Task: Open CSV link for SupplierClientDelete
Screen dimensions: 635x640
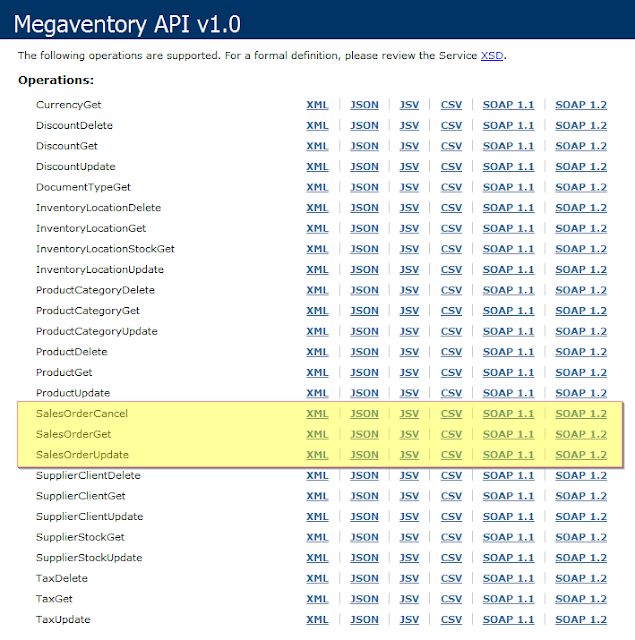Action: pos(451,476)
